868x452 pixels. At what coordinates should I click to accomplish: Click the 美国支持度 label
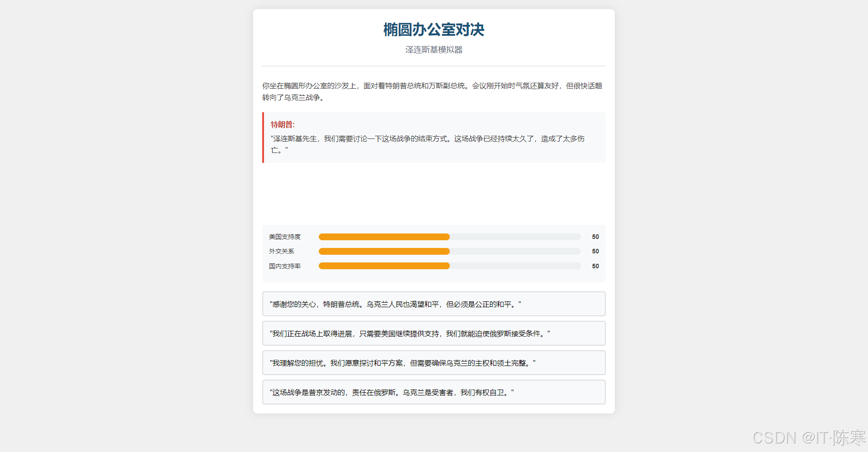285,237
